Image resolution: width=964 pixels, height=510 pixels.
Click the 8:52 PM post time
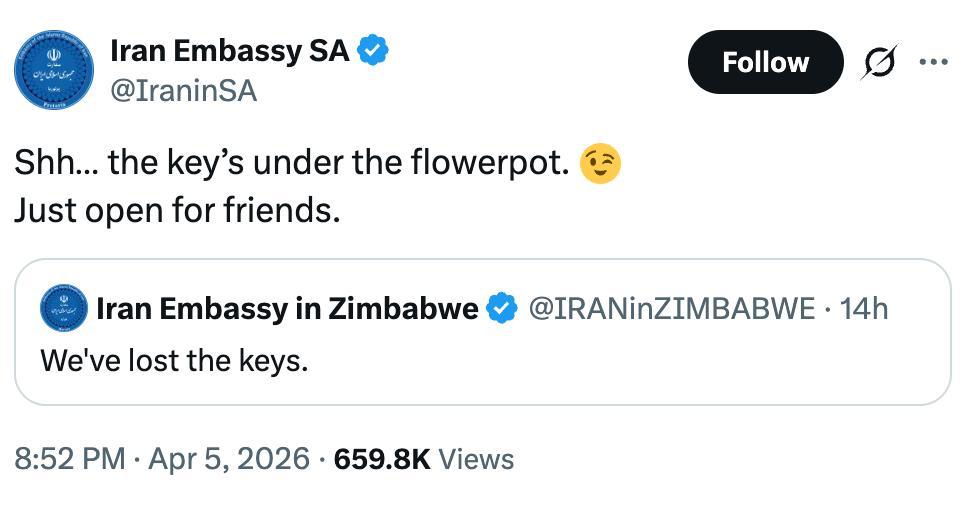pos(69,459)
